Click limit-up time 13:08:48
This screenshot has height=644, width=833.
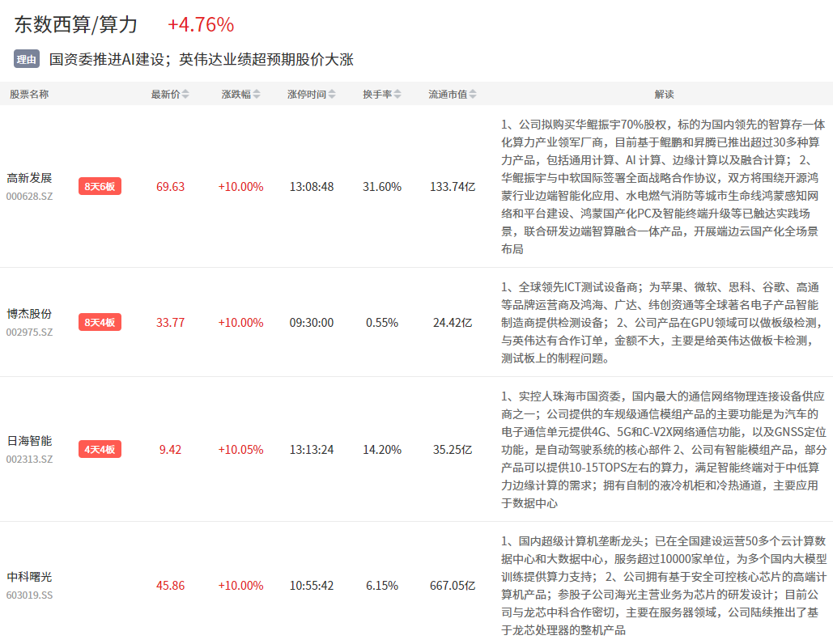coord(312,187)
